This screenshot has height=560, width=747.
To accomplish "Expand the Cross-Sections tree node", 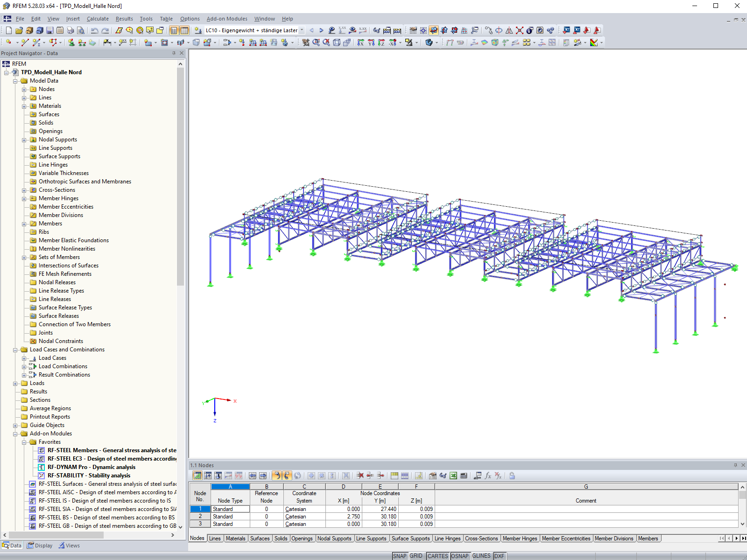I will coord(24,190).
